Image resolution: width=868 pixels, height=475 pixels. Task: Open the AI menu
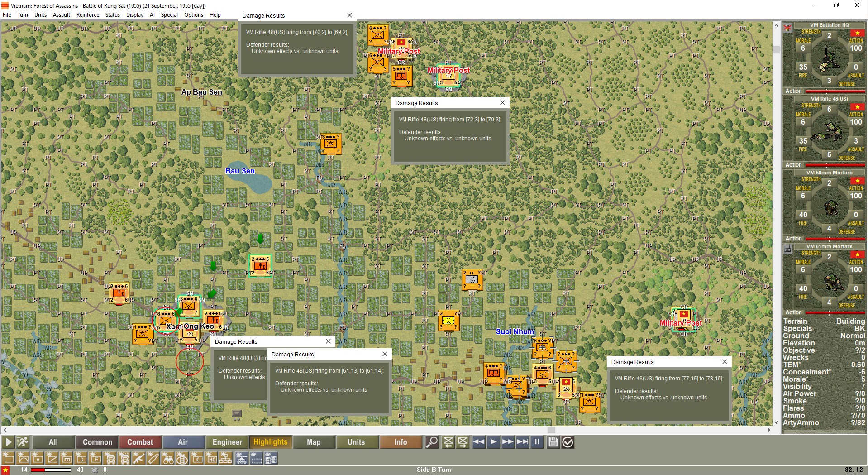152,15
